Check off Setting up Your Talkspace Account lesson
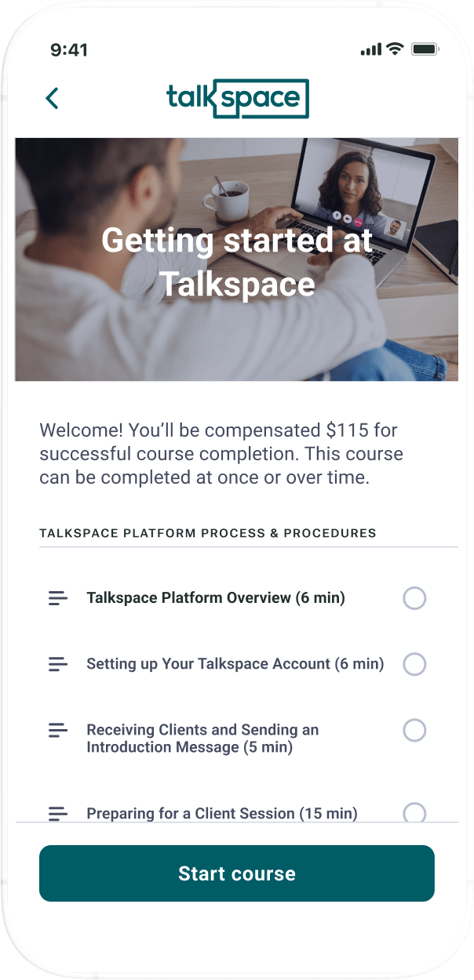The width and height of the screenshot is (474, 980). (414, 664)
